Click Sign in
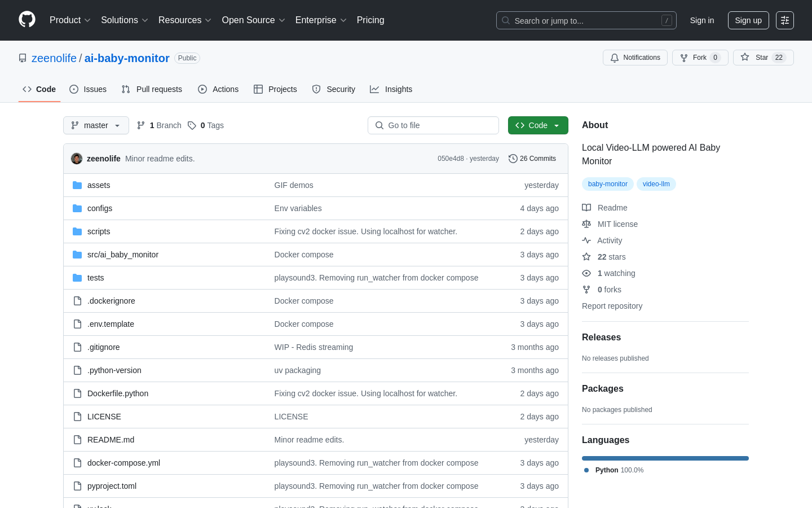The width and height of the screenshot is (812, 508). tap(702, 20)
